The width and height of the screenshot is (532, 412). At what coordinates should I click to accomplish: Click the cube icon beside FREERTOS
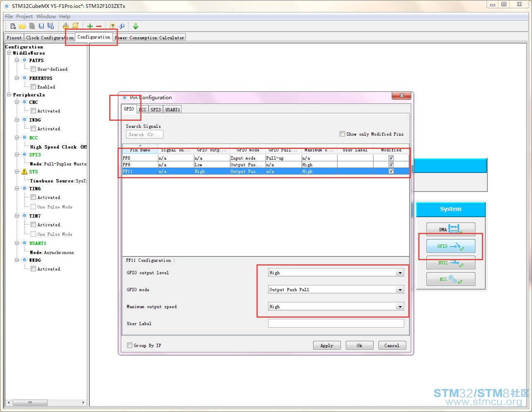coord(24,78)
